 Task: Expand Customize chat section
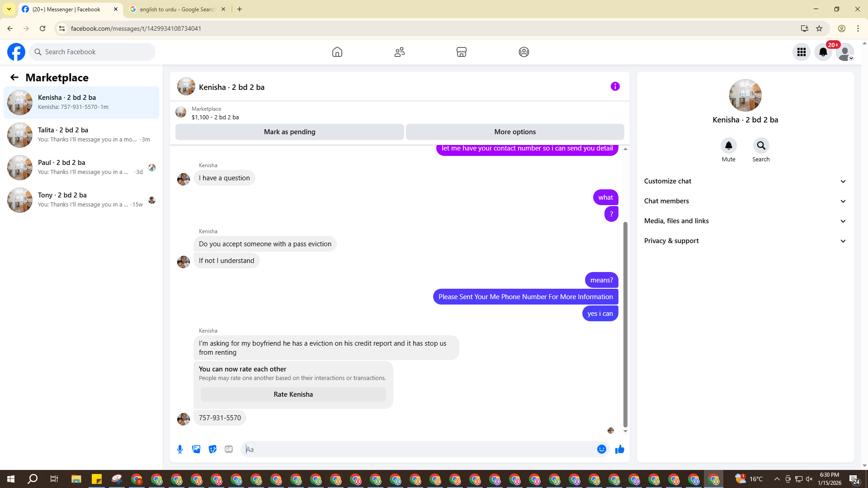pos(745,181)
